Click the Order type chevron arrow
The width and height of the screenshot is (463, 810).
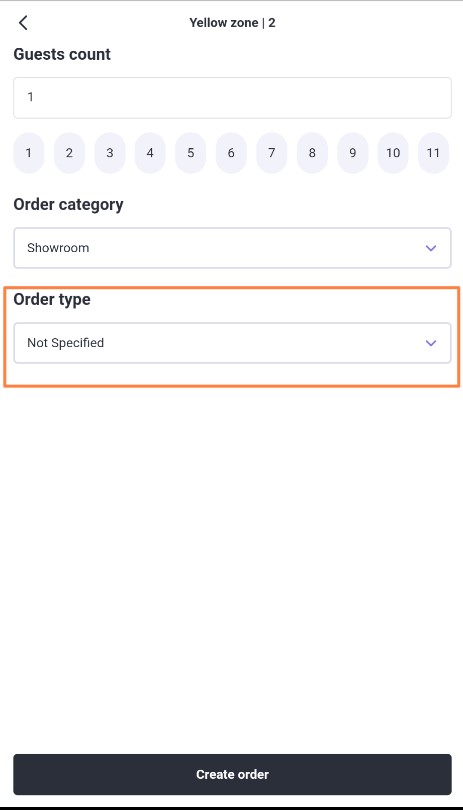tap(430, 343)
